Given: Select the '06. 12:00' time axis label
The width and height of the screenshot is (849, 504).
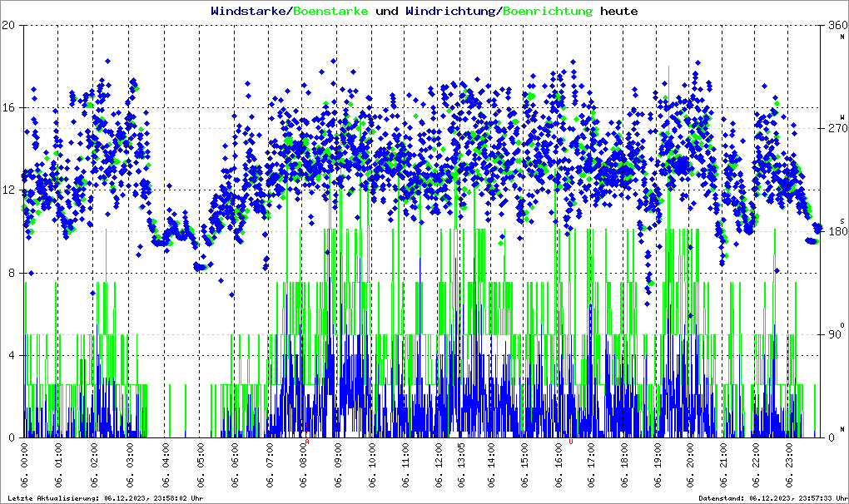Looking at the screenshot, I should click(x=439, y=467).
